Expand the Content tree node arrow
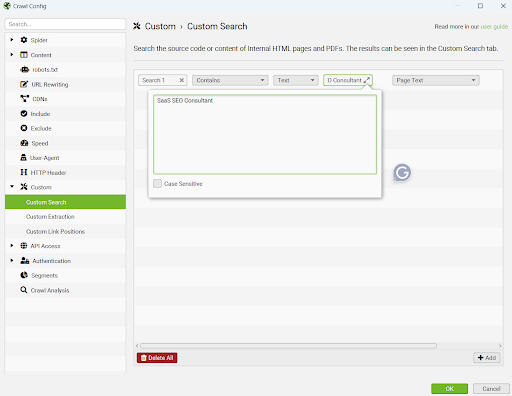512x396 pixels. (x=12, y=55)
